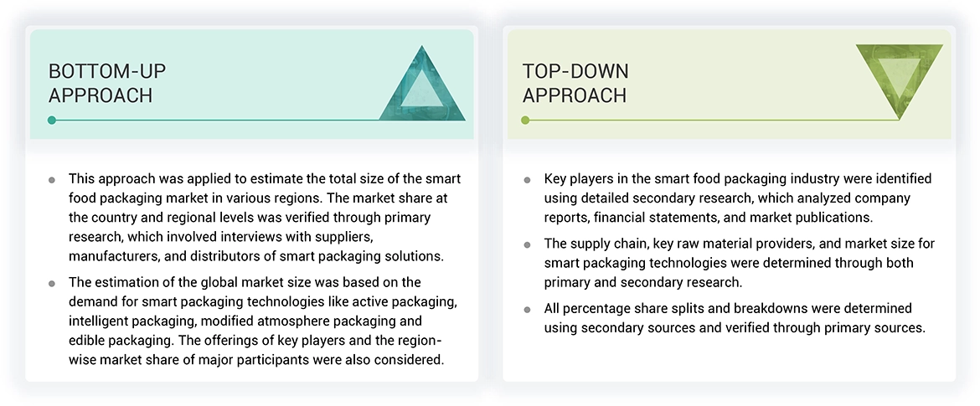
Task: Click the paragraph mentioning edible packaging
Action: [264, 321]
